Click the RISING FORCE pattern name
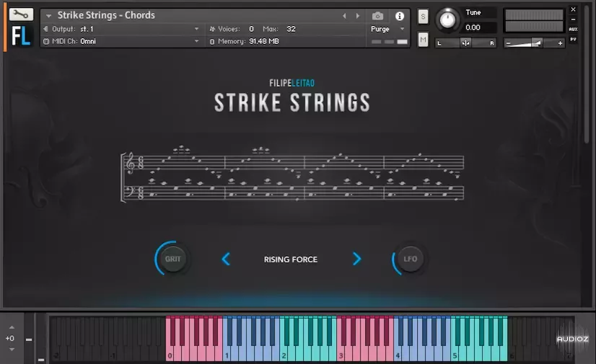 290,259
